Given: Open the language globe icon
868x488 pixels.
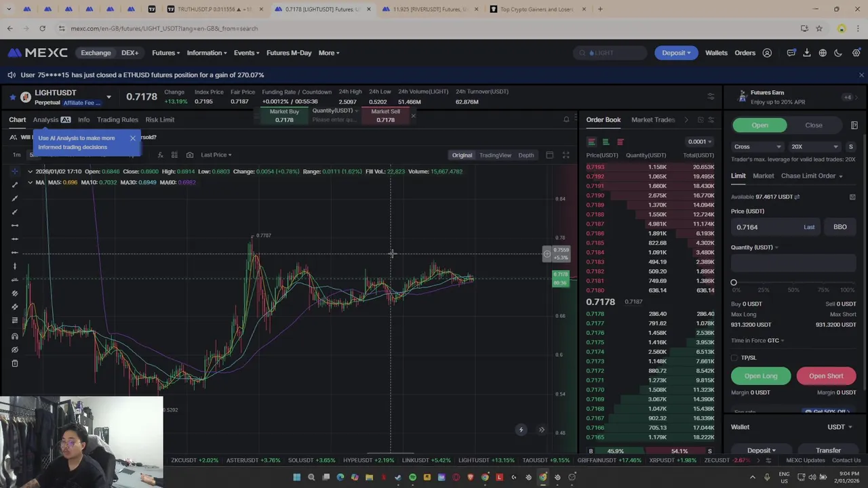Looking at the screenshot, I should (x=823, y=53).
